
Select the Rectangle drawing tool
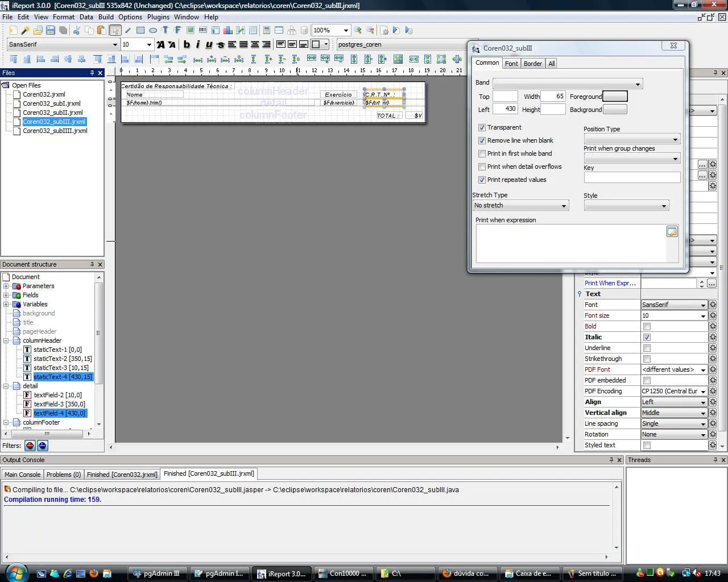pos(140,30)
